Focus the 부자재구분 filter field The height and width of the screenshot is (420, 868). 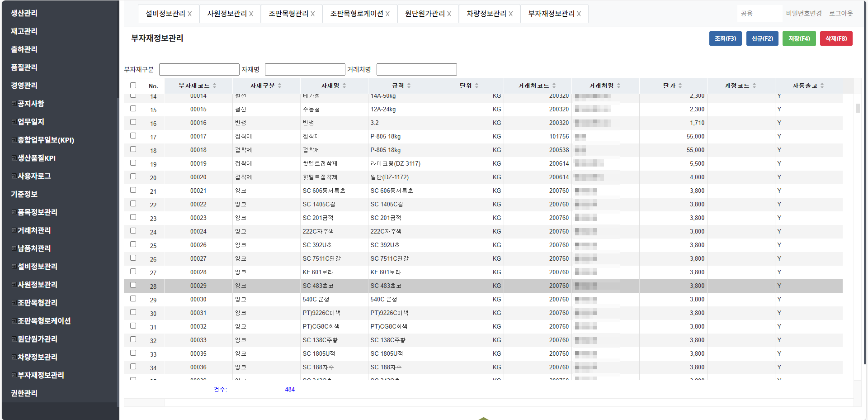(x=199, y=69)
